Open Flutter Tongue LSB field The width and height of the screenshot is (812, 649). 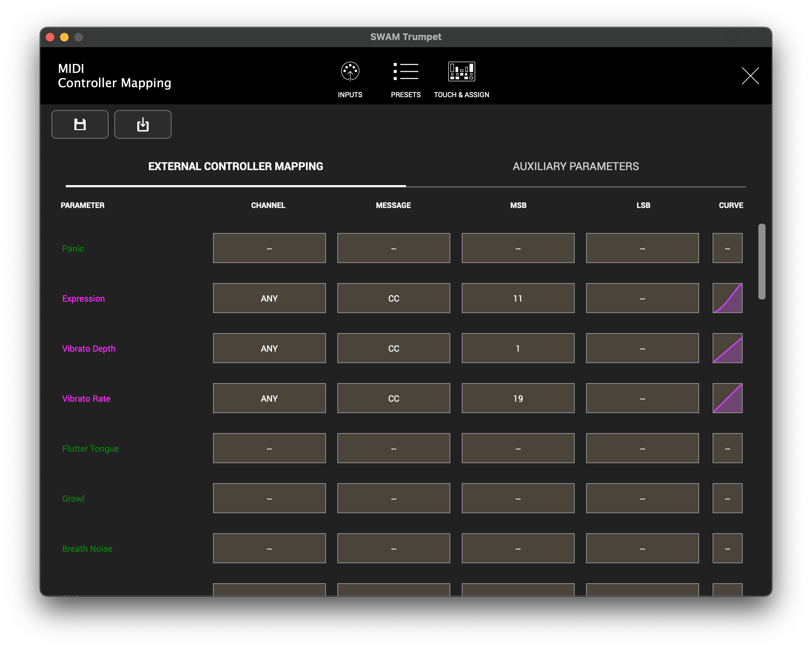pyautogui.click(x=642, y=448)
